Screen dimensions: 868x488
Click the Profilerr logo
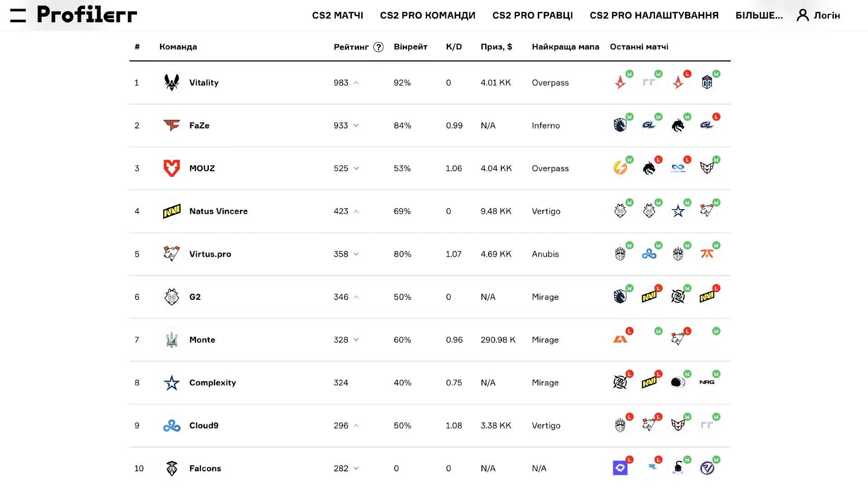(x=87, y=14)
